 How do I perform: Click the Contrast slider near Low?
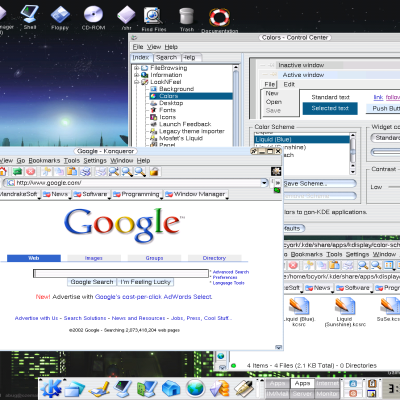394,187
